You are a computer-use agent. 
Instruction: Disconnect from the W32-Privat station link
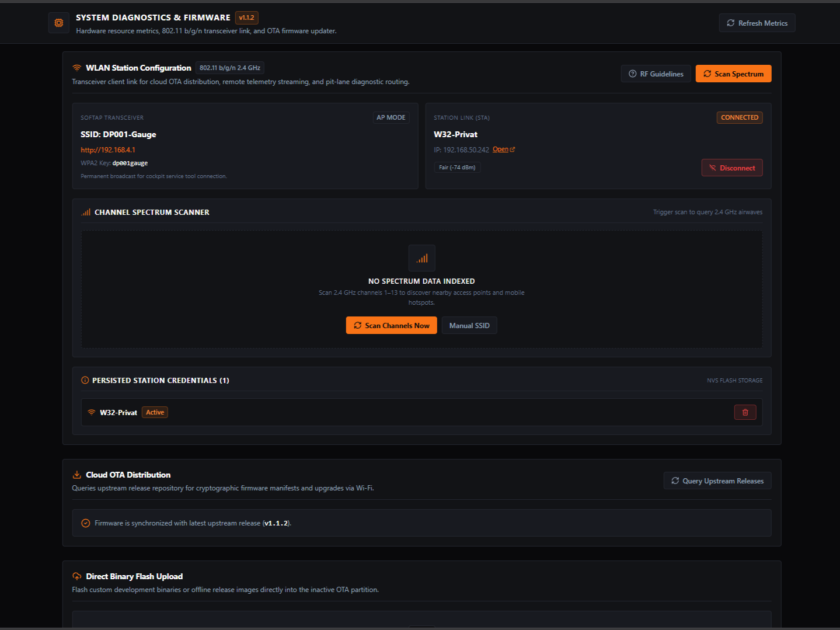[x=732, y=168]
